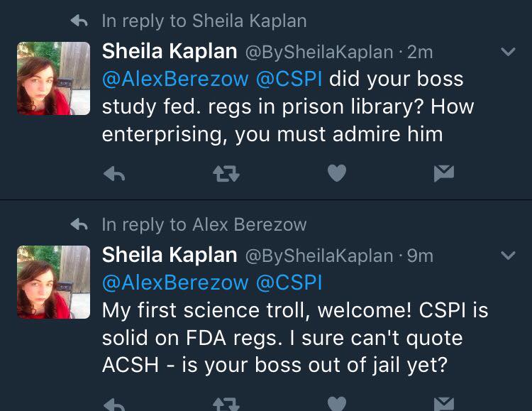The image size is (532, 411).
Task: Retweet the prison library tweet
Action: [226, 174]
